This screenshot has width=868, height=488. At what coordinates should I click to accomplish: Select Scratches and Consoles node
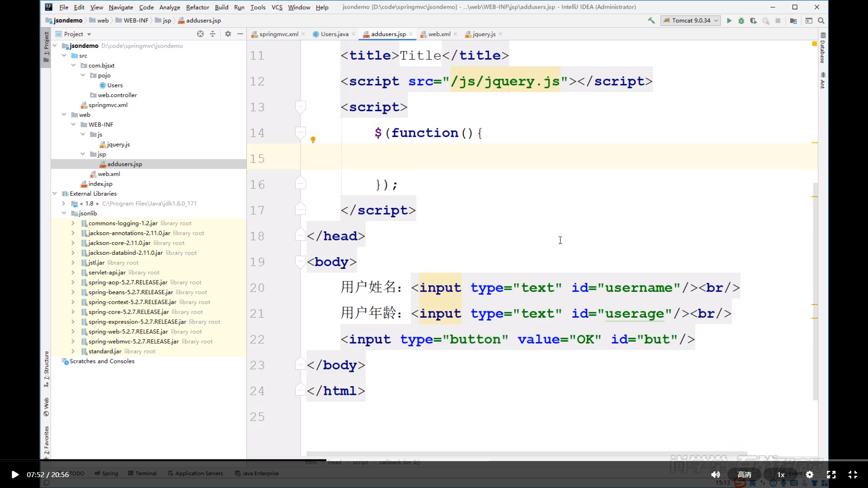[102, 361]
